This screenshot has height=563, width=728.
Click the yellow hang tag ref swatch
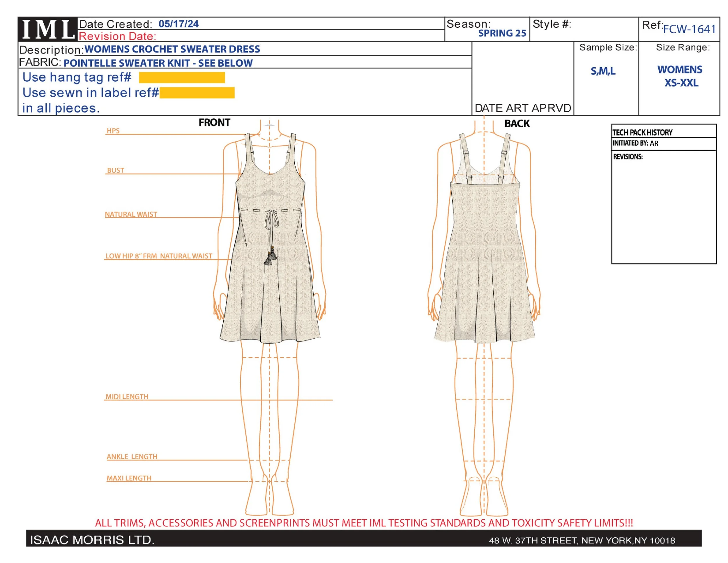pos(182,78)
